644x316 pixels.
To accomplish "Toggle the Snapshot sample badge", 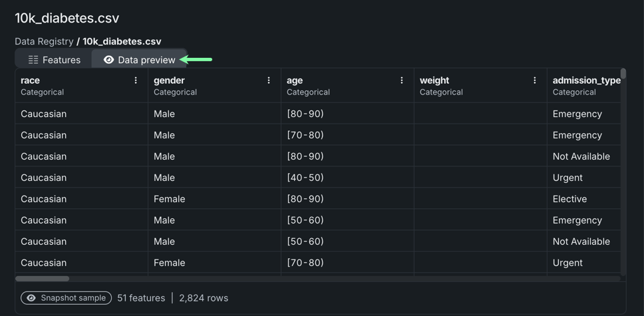I will click(x=66, y=298).
